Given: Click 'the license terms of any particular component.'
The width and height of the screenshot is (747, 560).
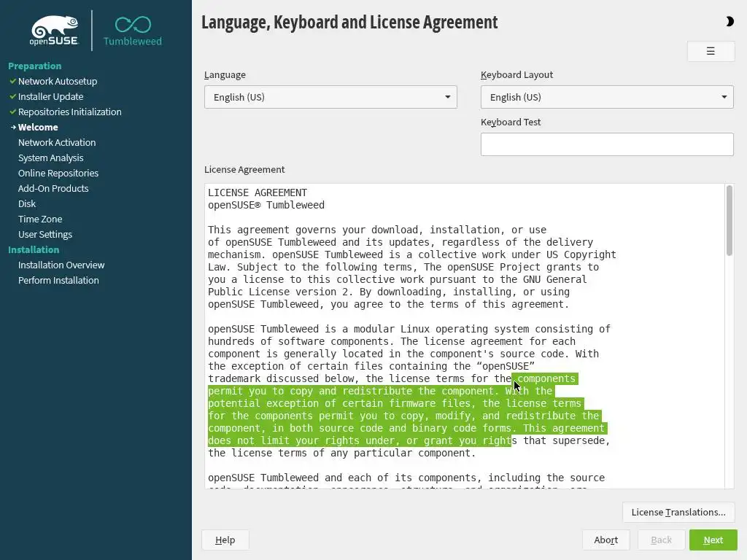Looking at the screenshot, I should click(341, 453).
